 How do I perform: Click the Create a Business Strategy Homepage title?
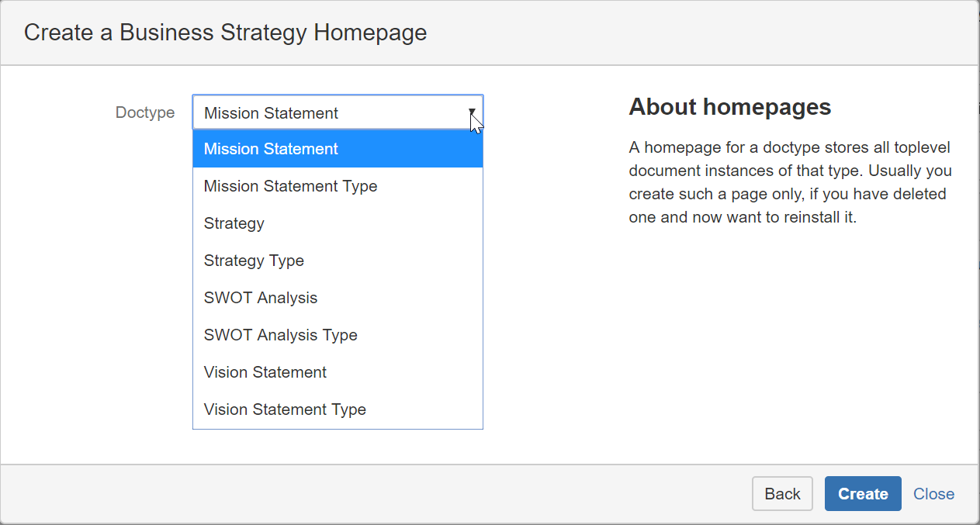click(x=225, y=33)
